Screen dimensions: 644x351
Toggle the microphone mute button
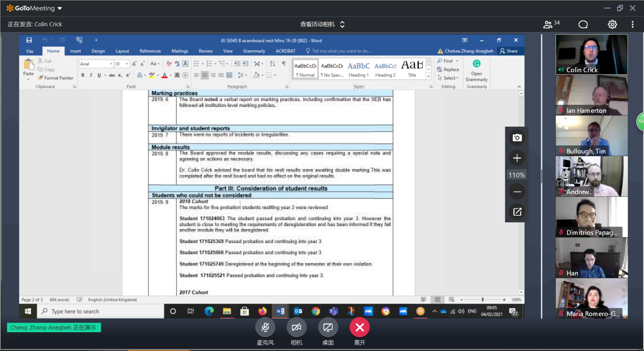pyautogui.click(x=265, y=327)
